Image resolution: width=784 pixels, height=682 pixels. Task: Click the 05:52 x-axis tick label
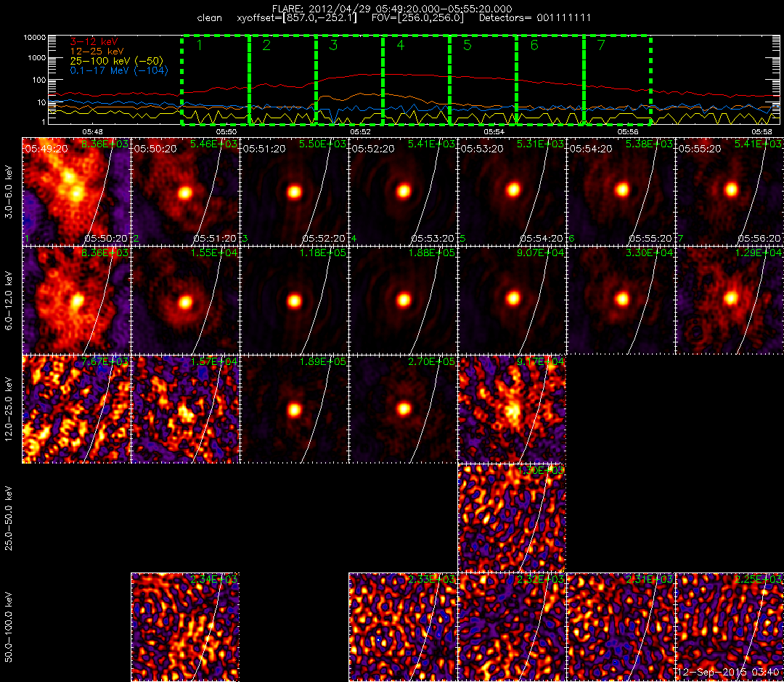pyautogui.click(x=360, y=131)
